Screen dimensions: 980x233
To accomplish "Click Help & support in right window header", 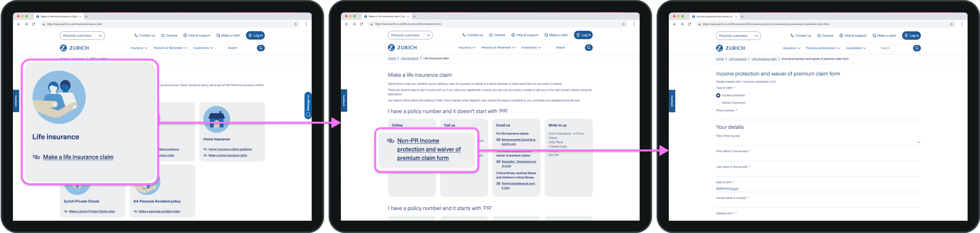I will (853, 36).
